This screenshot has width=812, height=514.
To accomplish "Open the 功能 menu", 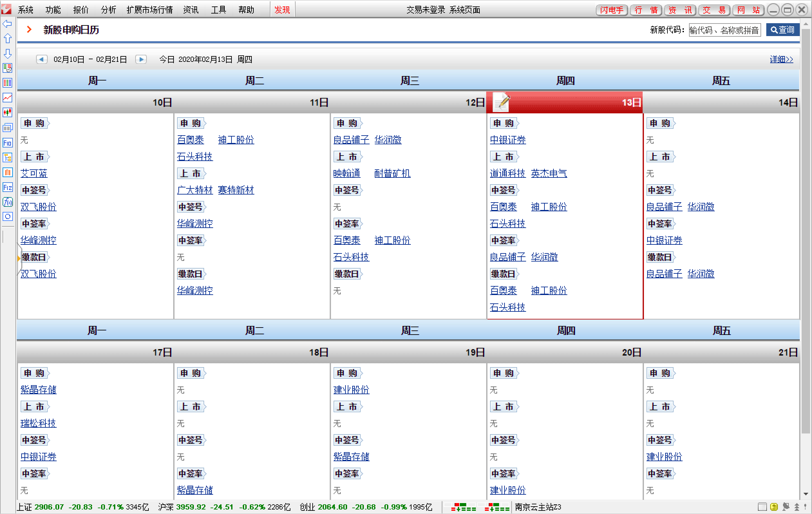I will (53, 10).
